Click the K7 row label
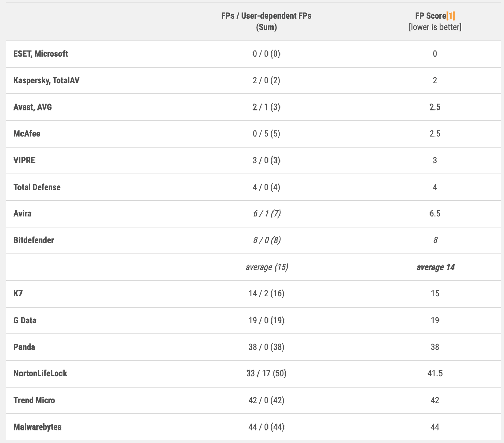Screen dimensions: 504x443 18,294
